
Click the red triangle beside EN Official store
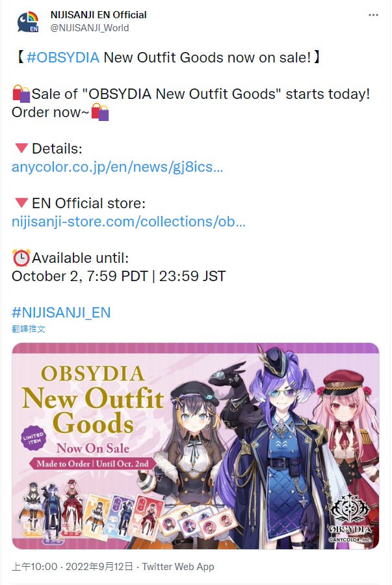click(x=21, y=203)
